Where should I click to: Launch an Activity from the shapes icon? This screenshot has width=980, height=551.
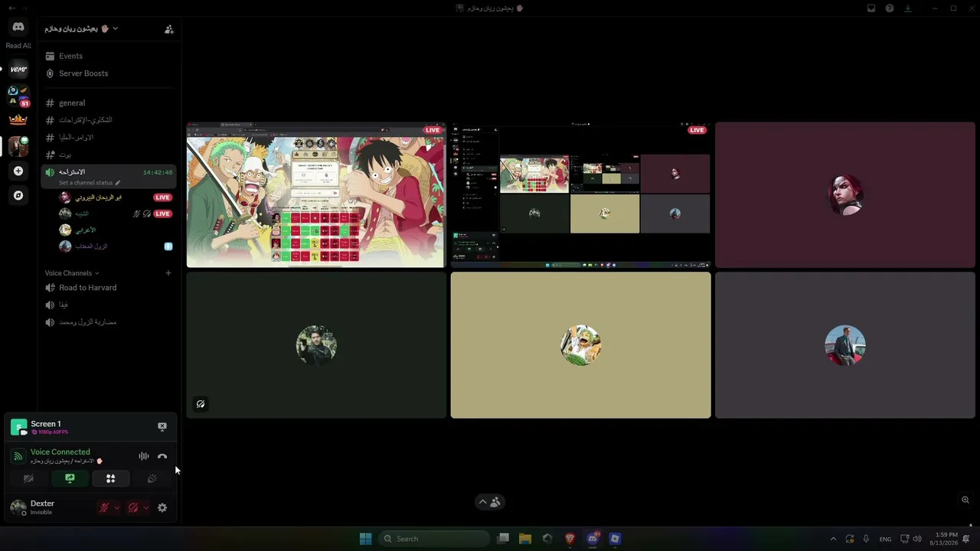[x=110, y=478]
